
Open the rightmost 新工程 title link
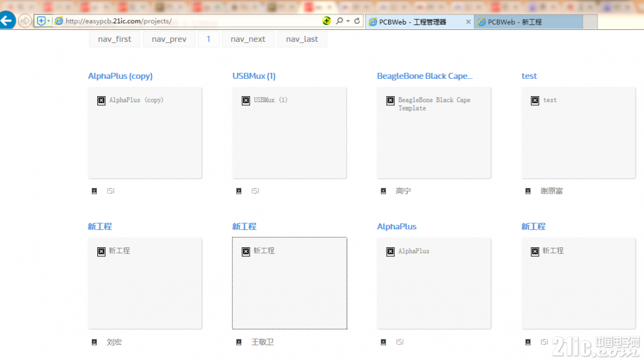click(534, 226)
